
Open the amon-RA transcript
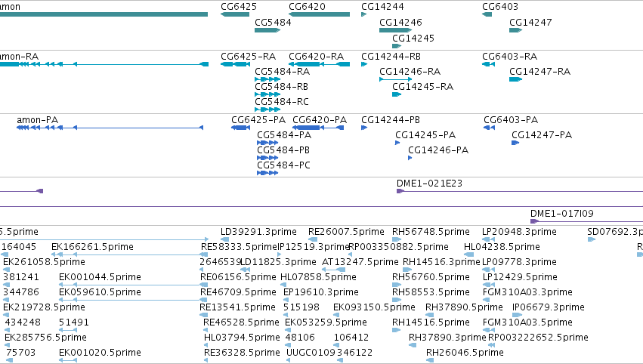click(104, 64)
